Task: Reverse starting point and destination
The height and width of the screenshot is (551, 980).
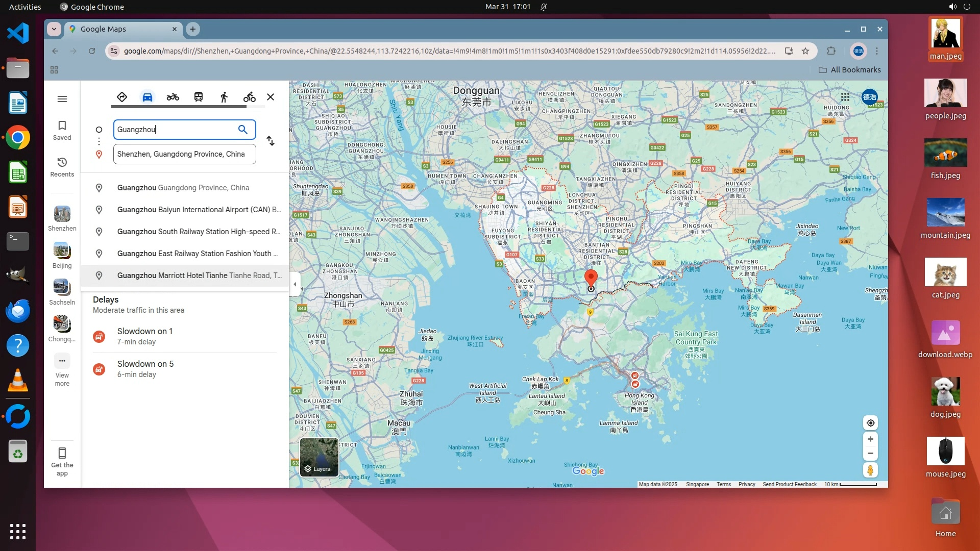Action: tap(271, 141)
